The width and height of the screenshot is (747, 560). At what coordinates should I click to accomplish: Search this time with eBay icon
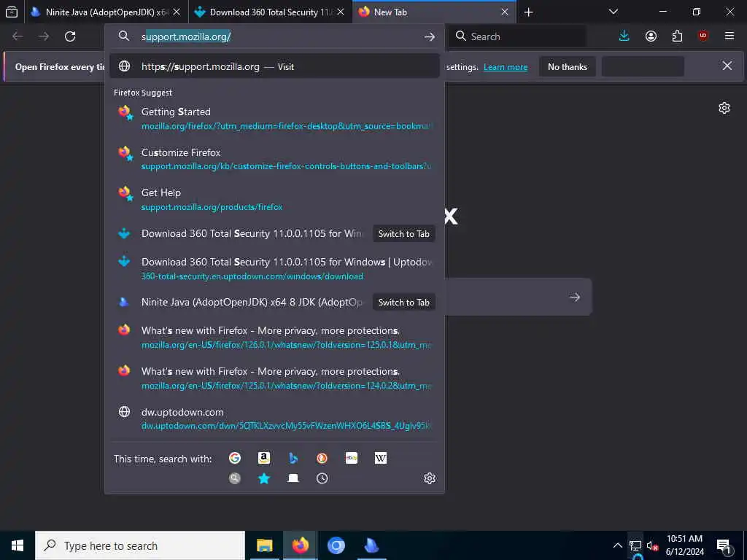352,458
